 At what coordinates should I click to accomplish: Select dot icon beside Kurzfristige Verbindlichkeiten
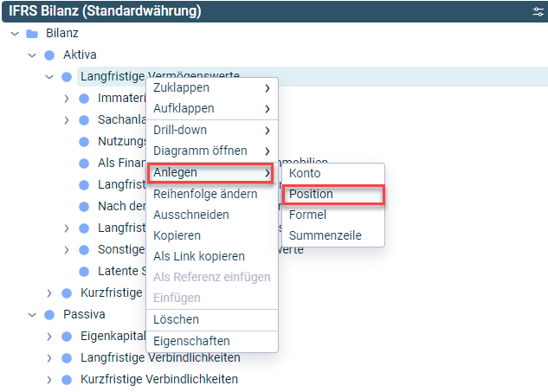[67, 380]
